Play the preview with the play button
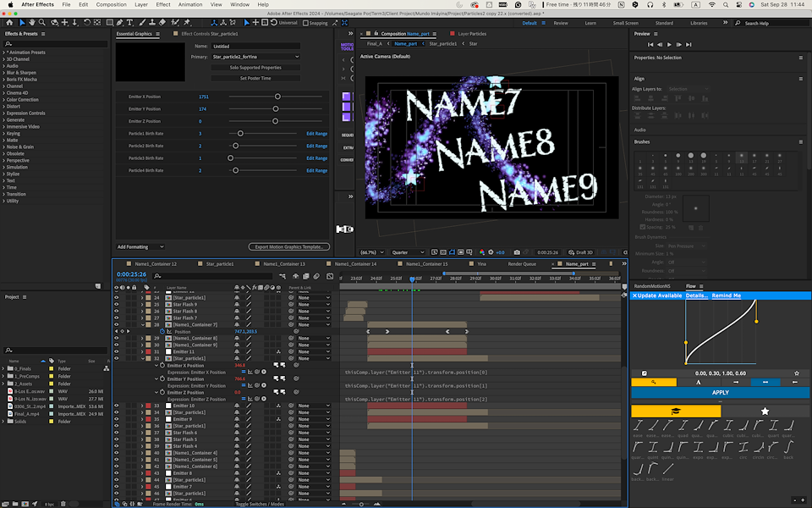This screenshot has height=508, width=812. 669,44
